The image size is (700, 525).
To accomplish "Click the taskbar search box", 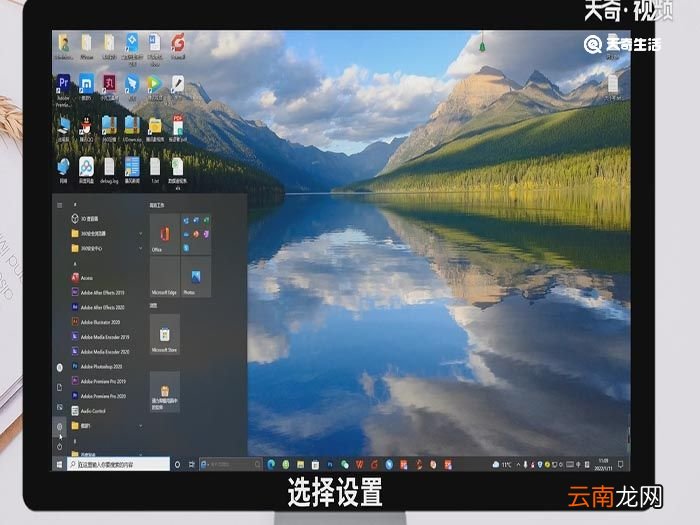I will point(118,465).
